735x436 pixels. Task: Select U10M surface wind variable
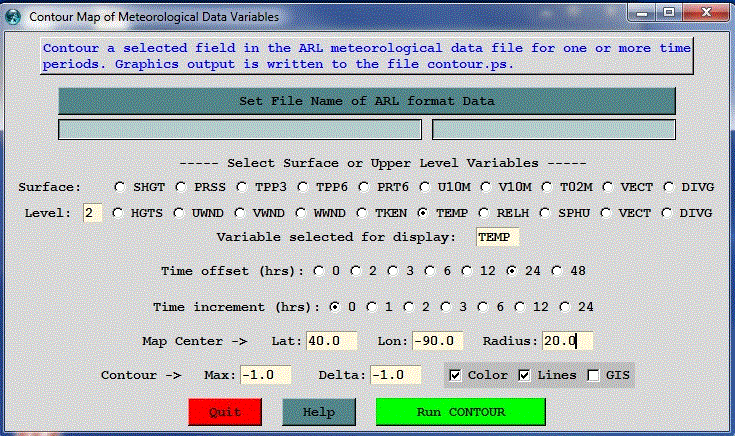(x=425, y=186)
